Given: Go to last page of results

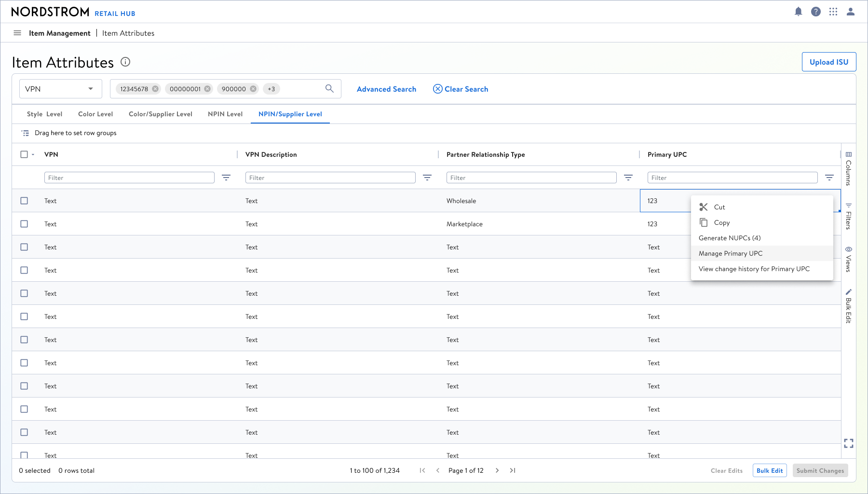Looking at the screenshot, I should 513,470.
